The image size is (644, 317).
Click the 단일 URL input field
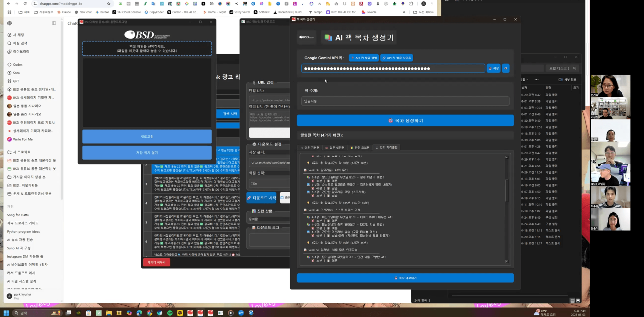pyautogui.click(x=269, y=100)
